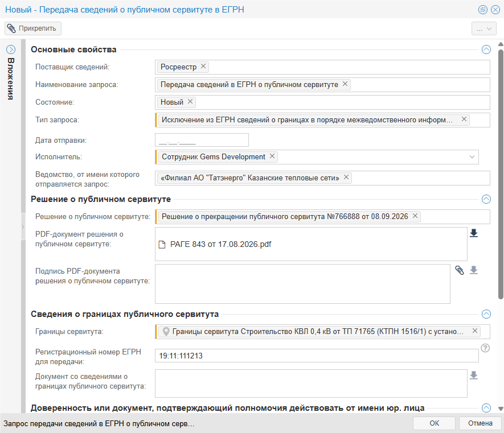504x433 pixels.
Task: Click the Прикрепить attach button
Action: click(x=33, y=28)
